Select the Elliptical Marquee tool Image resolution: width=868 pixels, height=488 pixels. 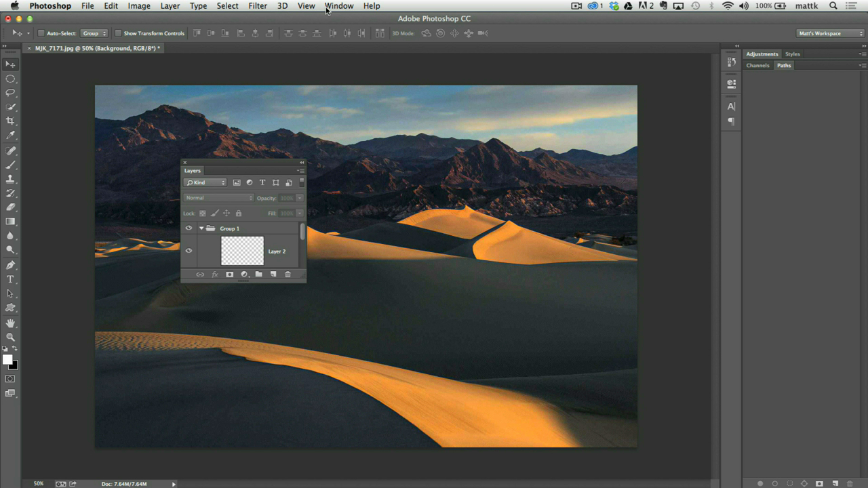click(x=10, y=79)
